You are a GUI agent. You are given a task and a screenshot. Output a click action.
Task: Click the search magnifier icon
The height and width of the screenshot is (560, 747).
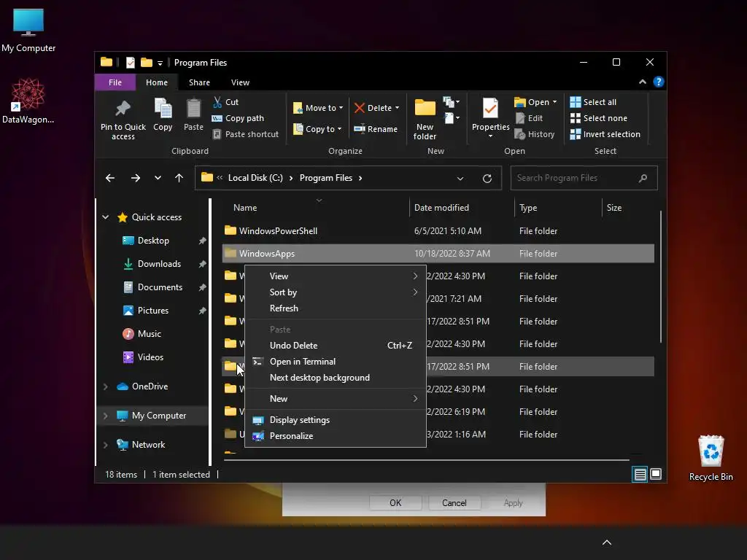[x=643, y=178]
